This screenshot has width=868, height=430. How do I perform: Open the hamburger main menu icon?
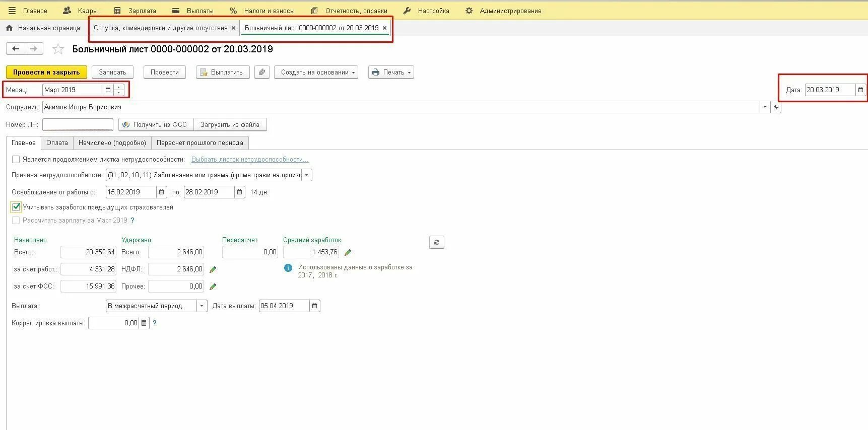[12, 11]
